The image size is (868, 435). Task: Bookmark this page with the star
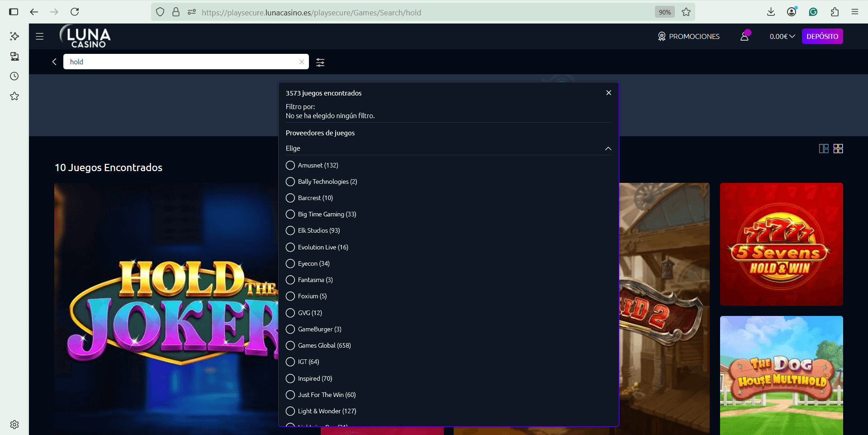coord(686,12)
